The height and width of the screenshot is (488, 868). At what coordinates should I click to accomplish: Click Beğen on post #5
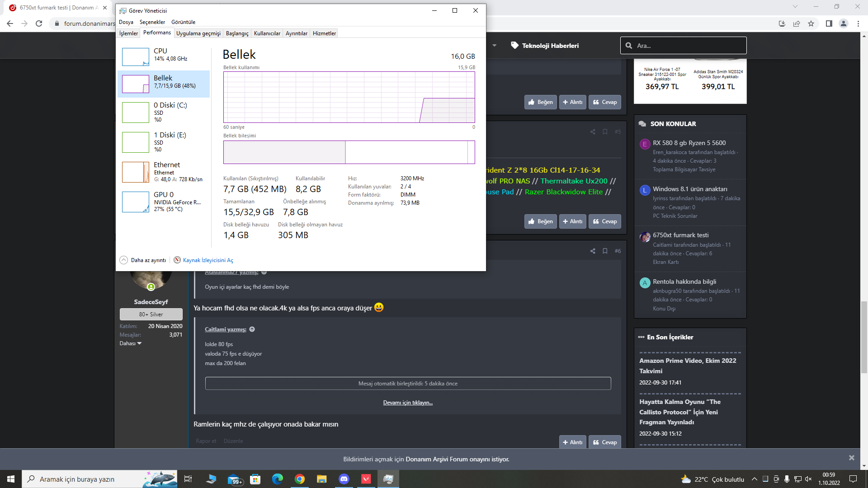pos(541,221)
